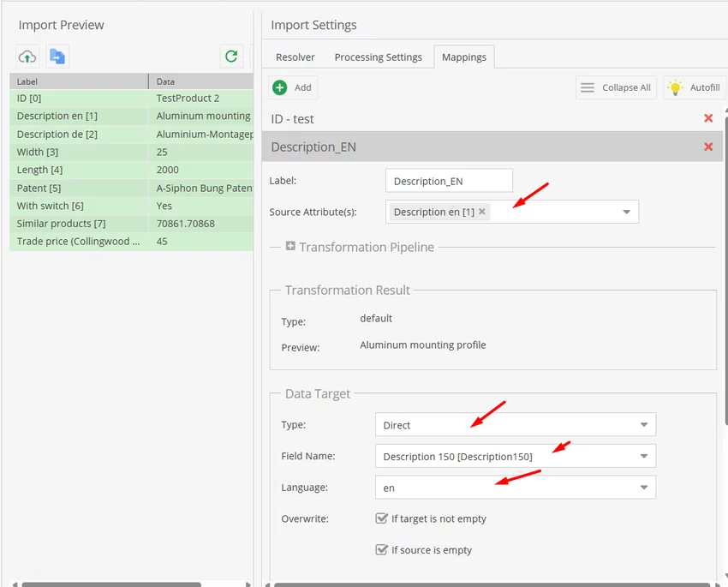Reload the import preview with green refresh icon
This screenshot has height=587, width=728.
click(x=231, y=57)
